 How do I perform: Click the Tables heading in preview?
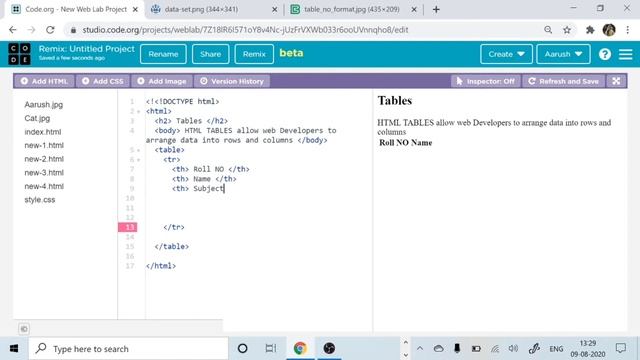pos(395,100)
